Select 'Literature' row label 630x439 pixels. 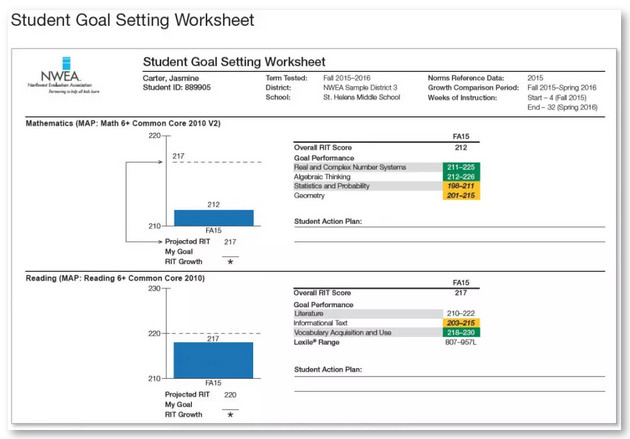click(309, 313)
